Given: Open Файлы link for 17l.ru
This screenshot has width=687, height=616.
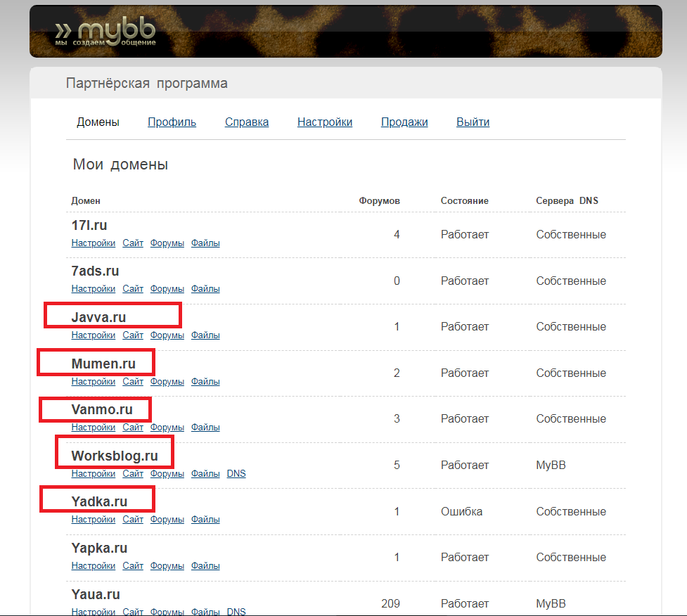Looking at the screenshot, I should point(205,243).
